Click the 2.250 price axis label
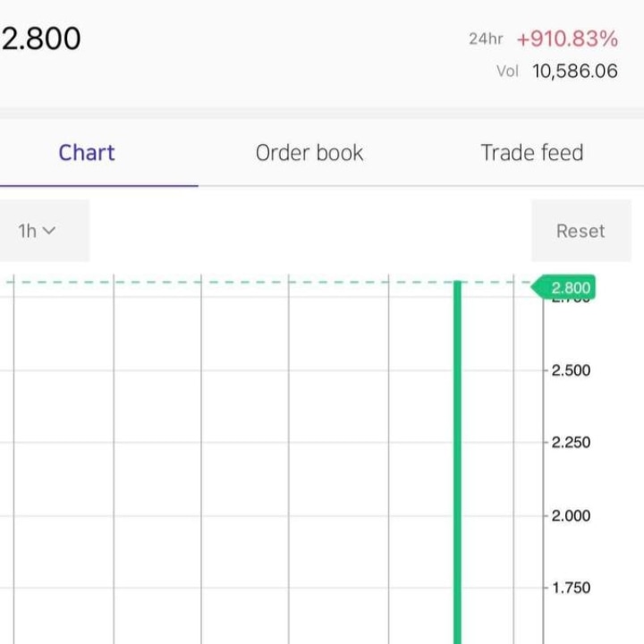644x644 pixels. coord(571,443)
